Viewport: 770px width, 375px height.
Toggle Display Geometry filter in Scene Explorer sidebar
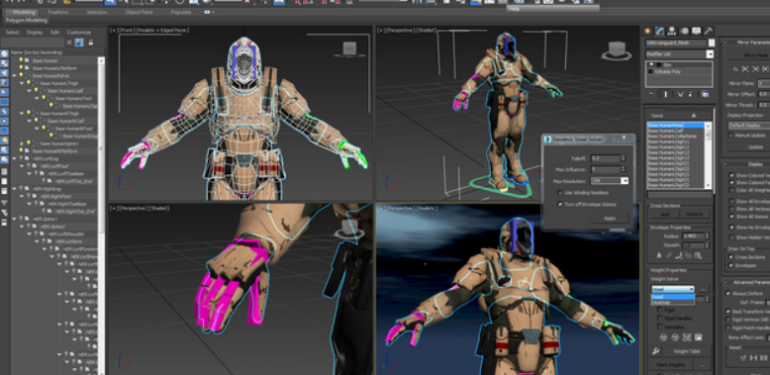point(4,54)
